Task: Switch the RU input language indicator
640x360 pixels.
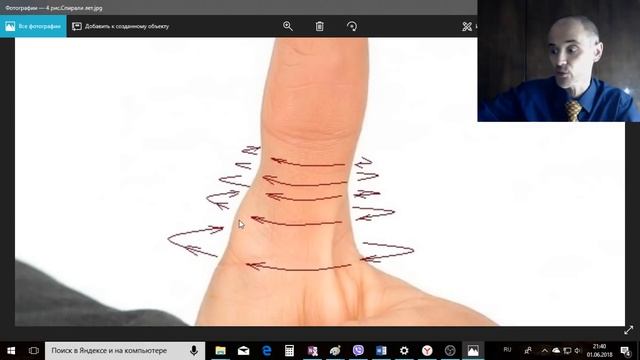Action: 507,350
